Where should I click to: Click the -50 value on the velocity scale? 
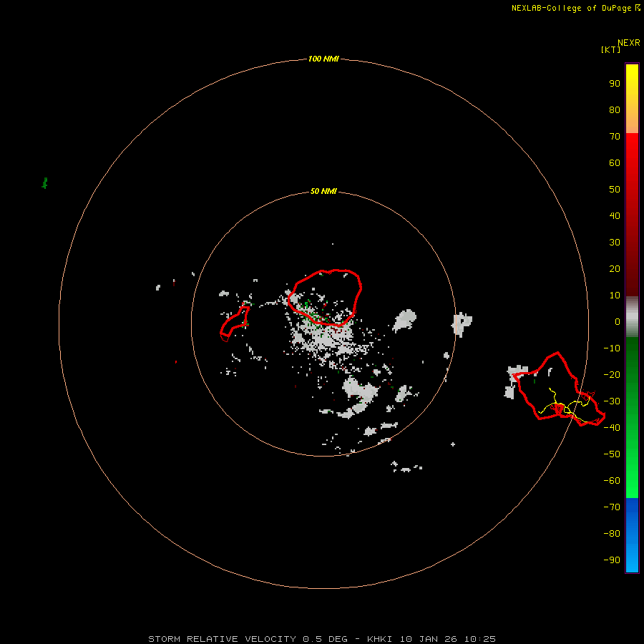(612, 454)
